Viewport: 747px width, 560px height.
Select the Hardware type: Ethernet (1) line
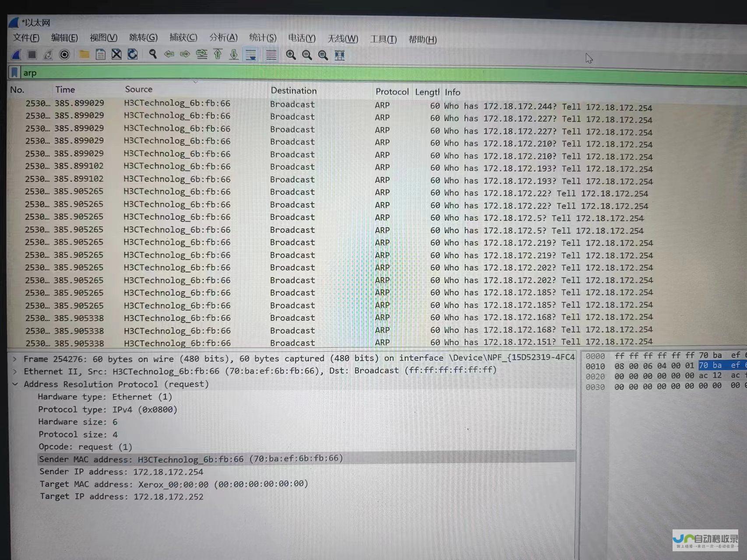tap(105, 397)
